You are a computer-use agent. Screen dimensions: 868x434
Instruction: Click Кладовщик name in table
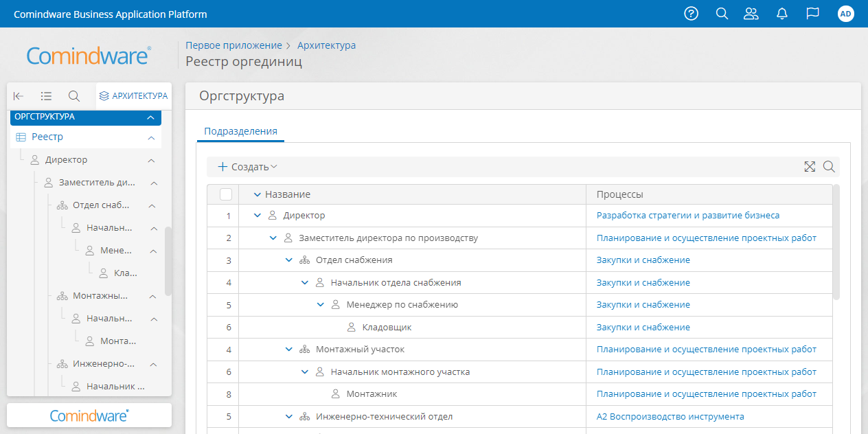(x=387, y=328)
